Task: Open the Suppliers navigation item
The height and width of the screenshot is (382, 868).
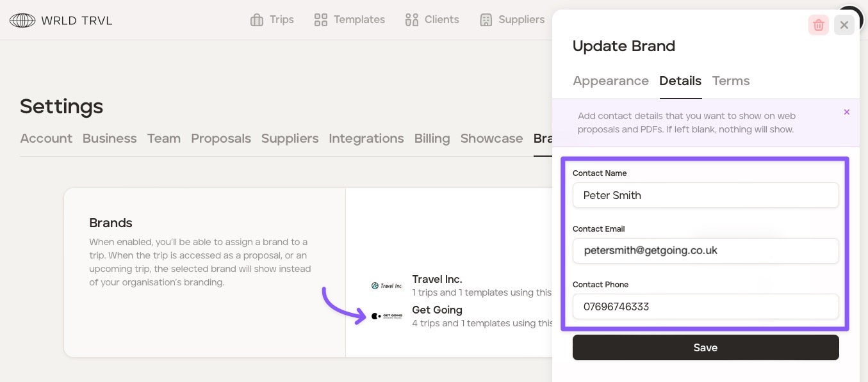Action: pos(512,20)
